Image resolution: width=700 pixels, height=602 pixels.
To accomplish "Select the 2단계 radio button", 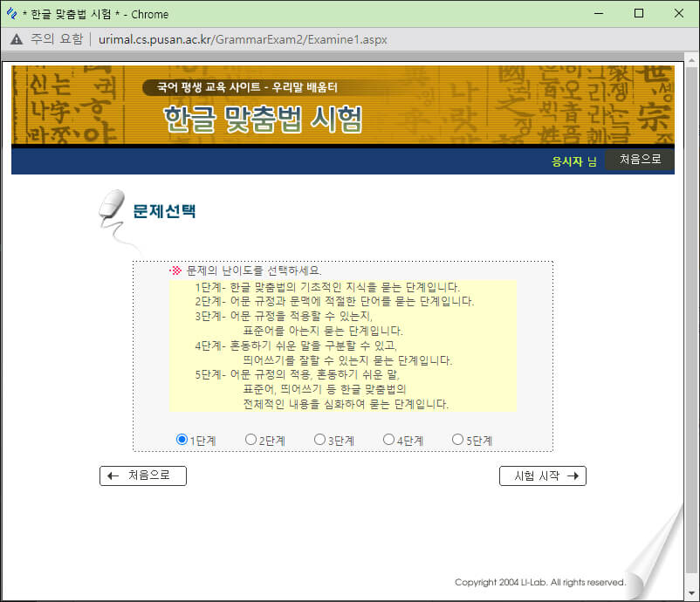I will (251, 440).
